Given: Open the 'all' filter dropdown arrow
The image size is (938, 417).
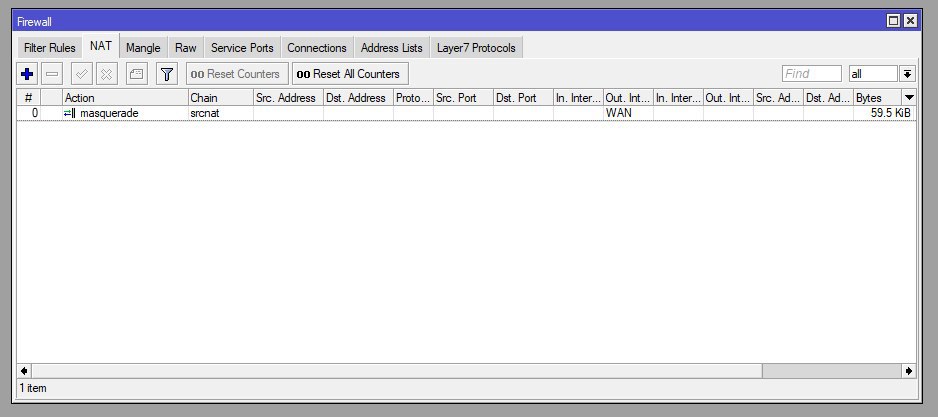Looking at the screenshot, I should (907, 74).
